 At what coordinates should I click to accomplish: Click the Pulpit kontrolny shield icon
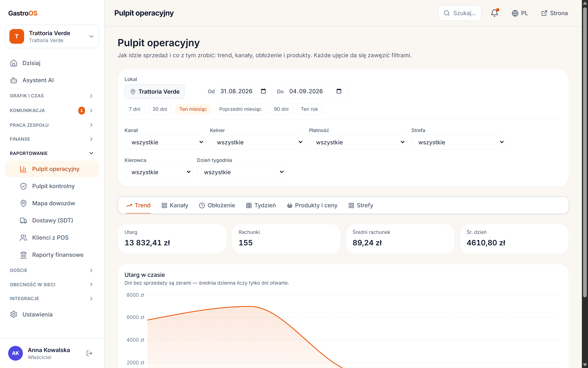coord(23,186)
